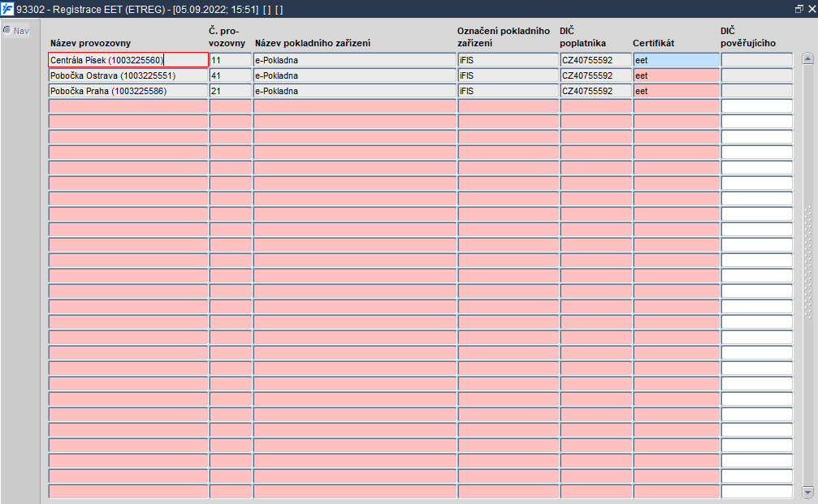Click the premises number field '21'
The height and width of the screenshot is (504, 818).
[x=231, y=91]
